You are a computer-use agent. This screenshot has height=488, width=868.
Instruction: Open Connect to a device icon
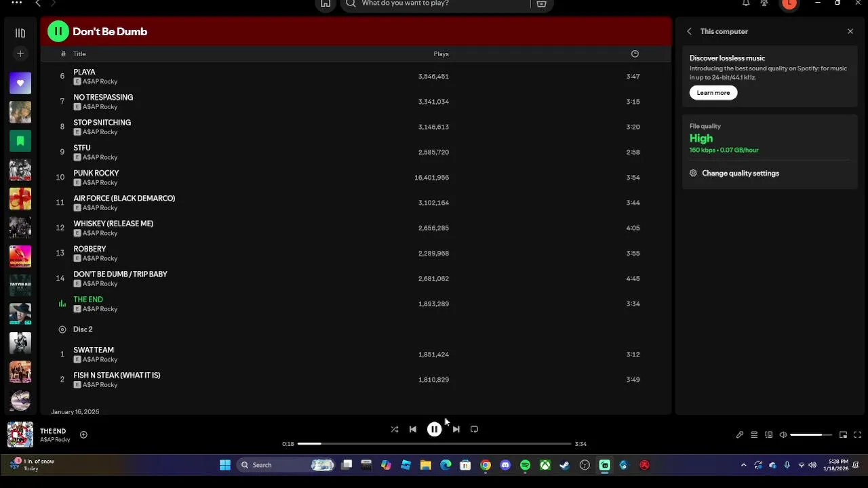tap(769, 435)
